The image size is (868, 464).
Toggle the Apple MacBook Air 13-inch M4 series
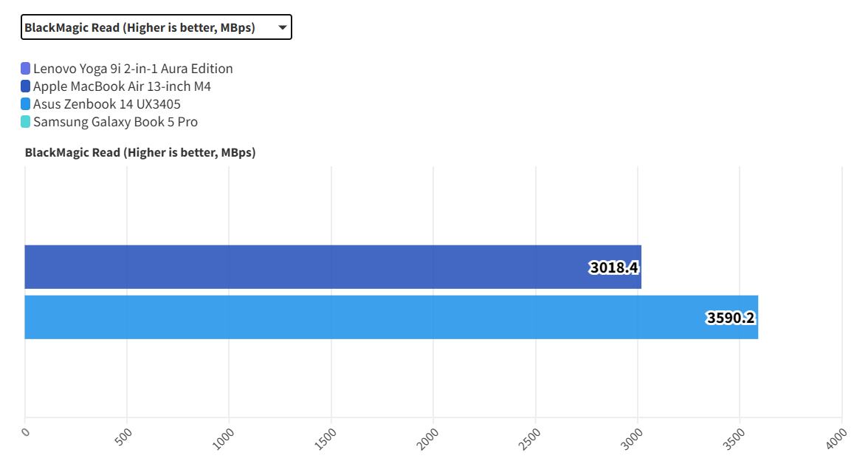(122, 86)
